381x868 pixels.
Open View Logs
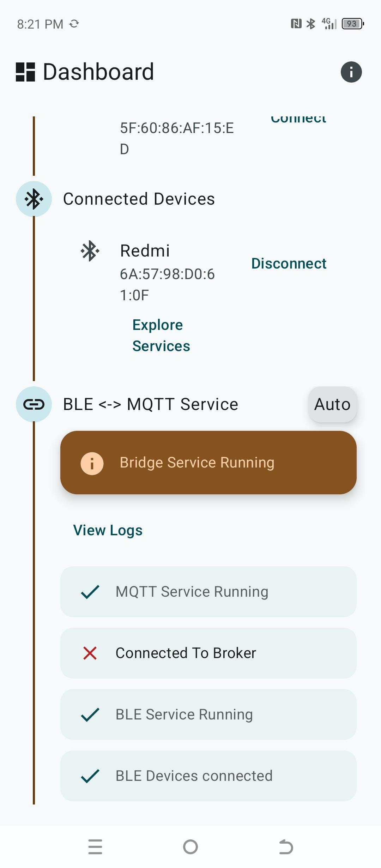pos(108,530)
